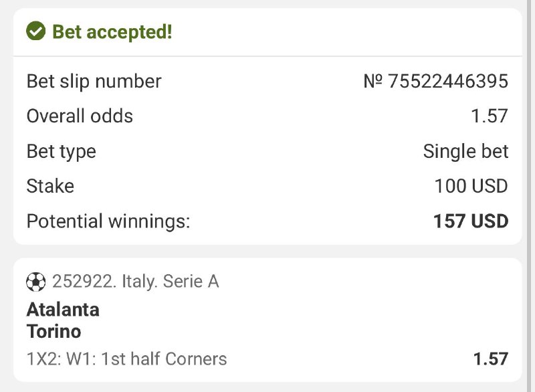
Task: Click the "Potential winnings:" label
Action: tap(108, 221)
